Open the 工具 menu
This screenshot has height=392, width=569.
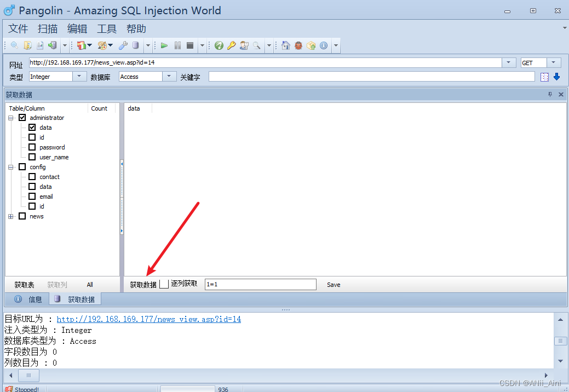pos(107,28)
